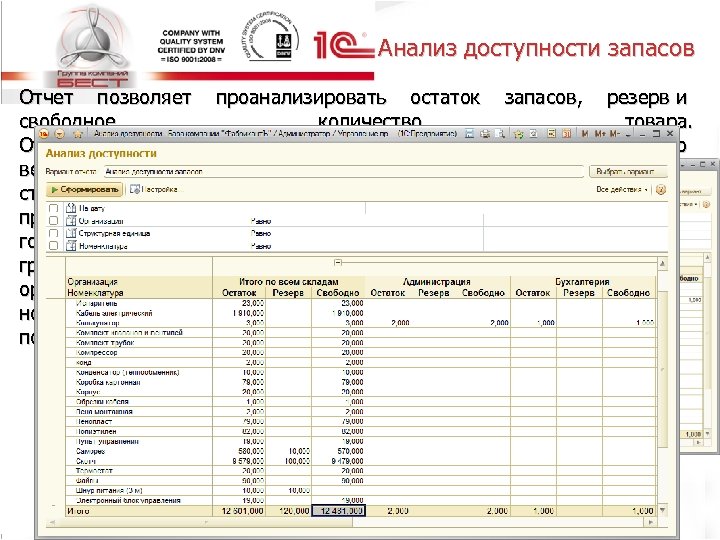Screen dimensions: 720x540
Task: Click the background window's scrollbar down arrow
Action: tap(708, 434)
